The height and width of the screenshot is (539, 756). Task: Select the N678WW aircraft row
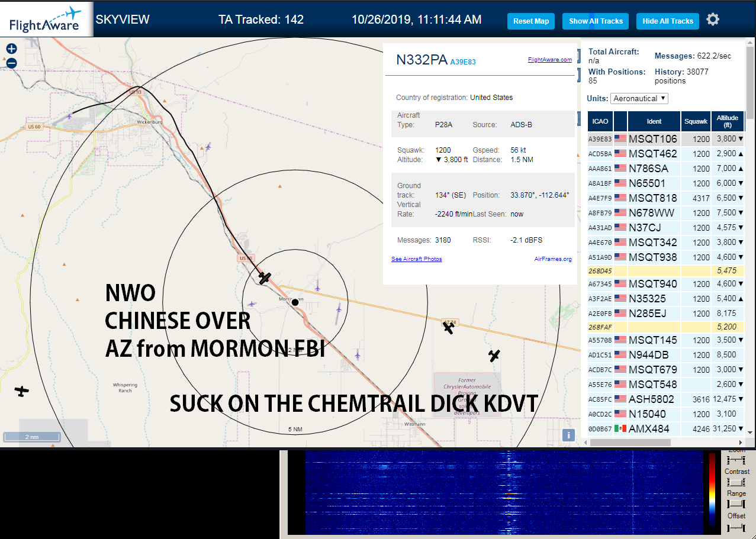coord(666,213)
